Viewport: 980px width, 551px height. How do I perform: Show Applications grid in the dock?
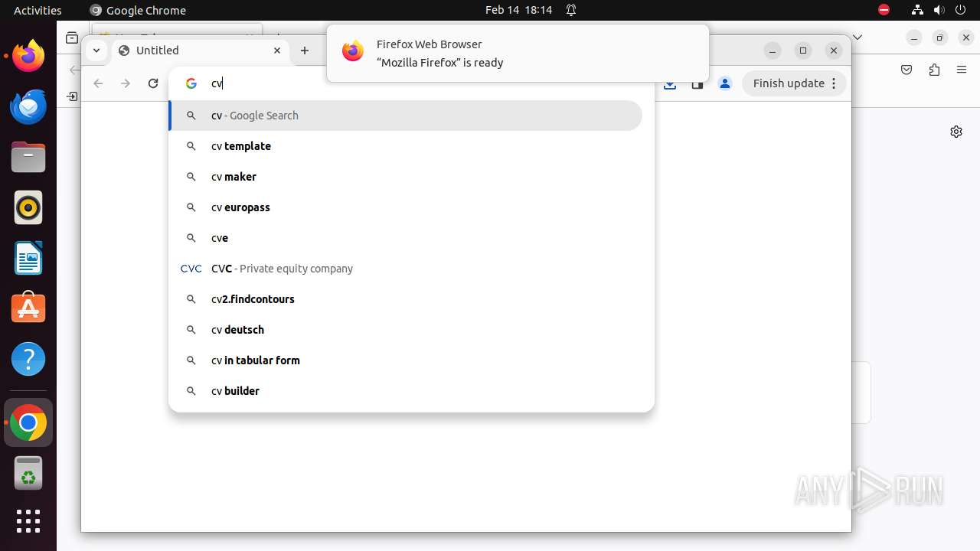coord(28,521)
